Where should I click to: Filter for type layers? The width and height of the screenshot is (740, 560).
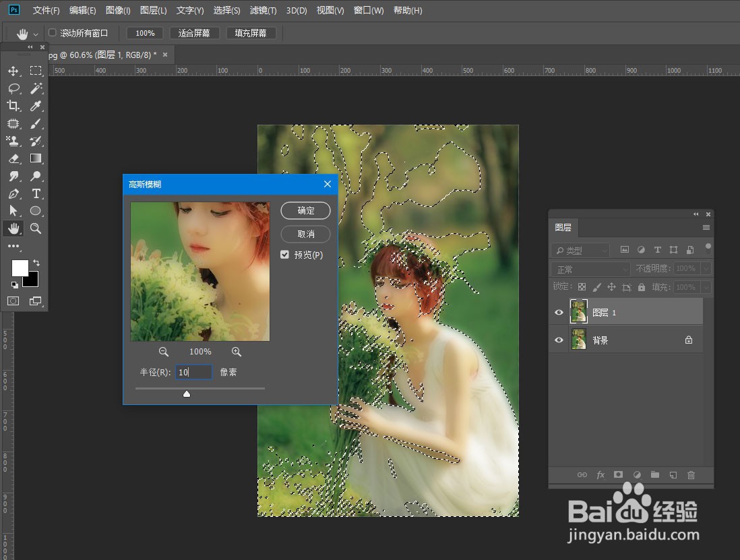(x=657, y=249)
